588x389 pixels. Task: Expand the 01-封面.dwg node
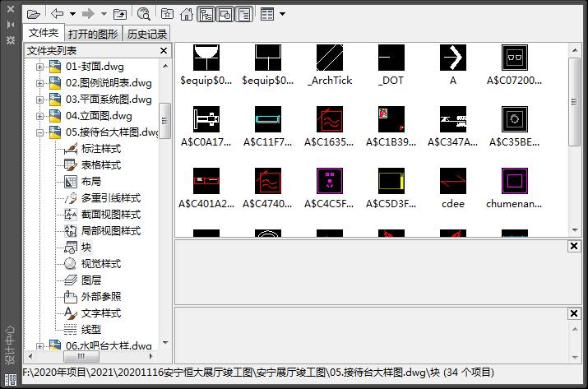(39, 67)
